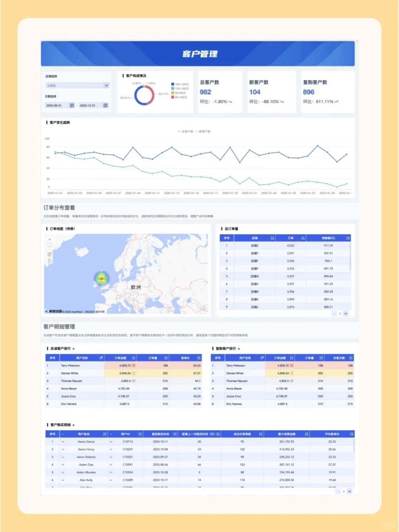Open the start date calendar icon
The image size is (399, 532).
coord(72,106)
